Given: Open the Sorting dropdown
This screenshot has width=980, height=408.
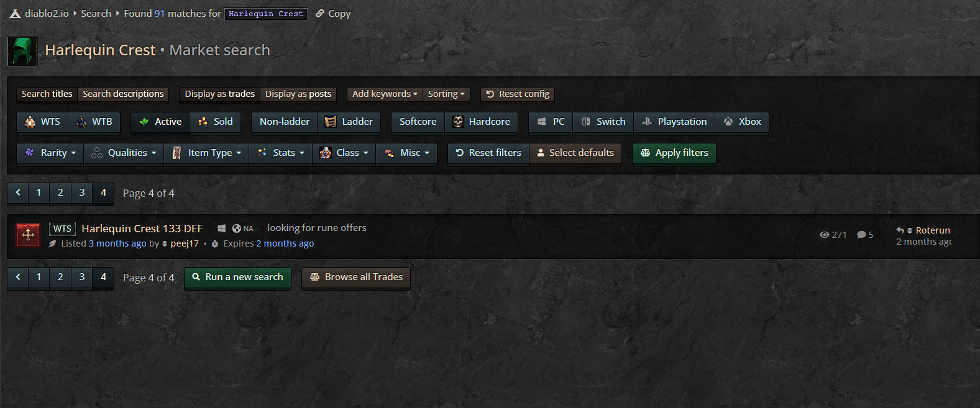Looking at the screenshot, I should [446, 94].
